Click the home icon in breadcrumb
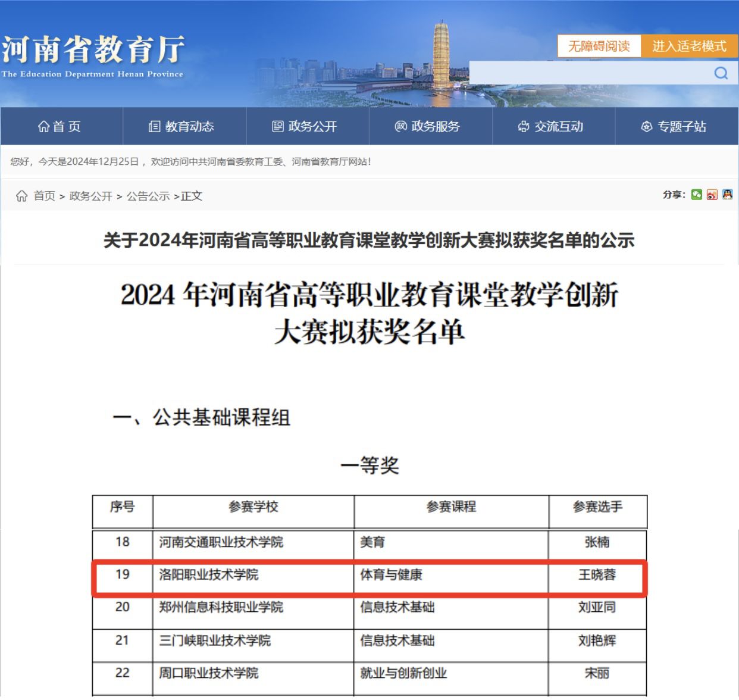 pos(22,196)
